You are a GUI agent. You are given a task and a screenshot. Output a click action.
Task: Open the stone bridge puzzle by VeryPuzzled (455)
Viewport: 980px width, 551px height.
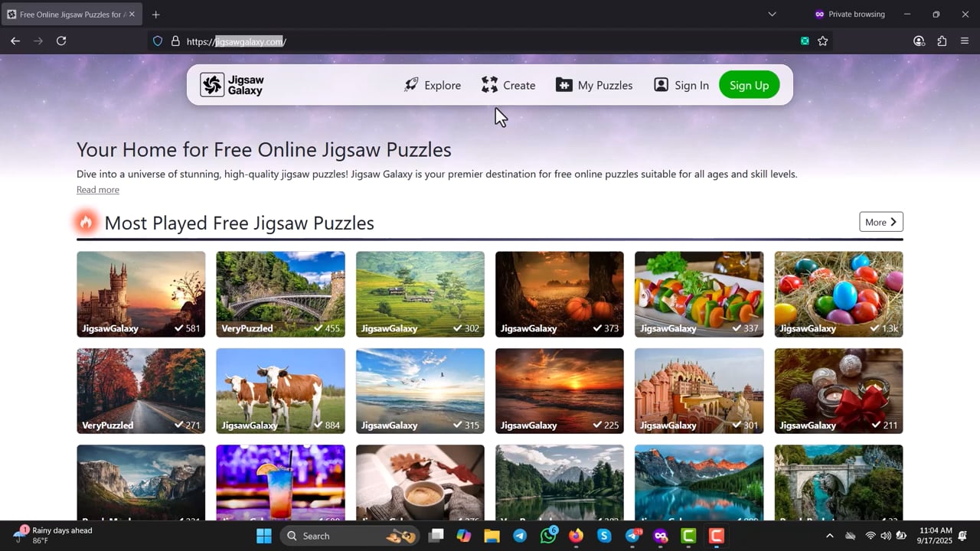(280, 294)
